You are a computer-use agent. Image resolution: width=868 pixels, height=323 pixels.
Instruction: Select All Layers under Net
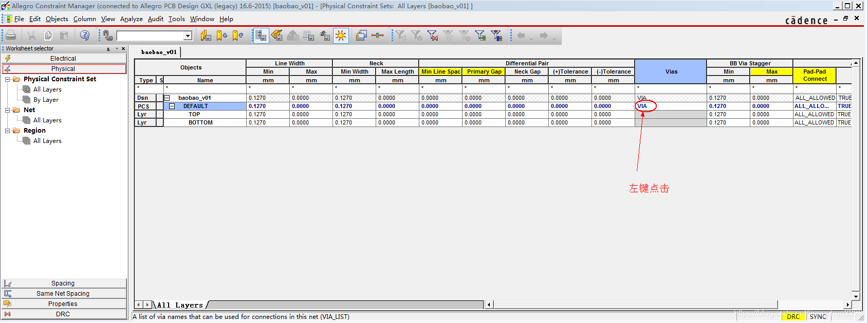47,120
